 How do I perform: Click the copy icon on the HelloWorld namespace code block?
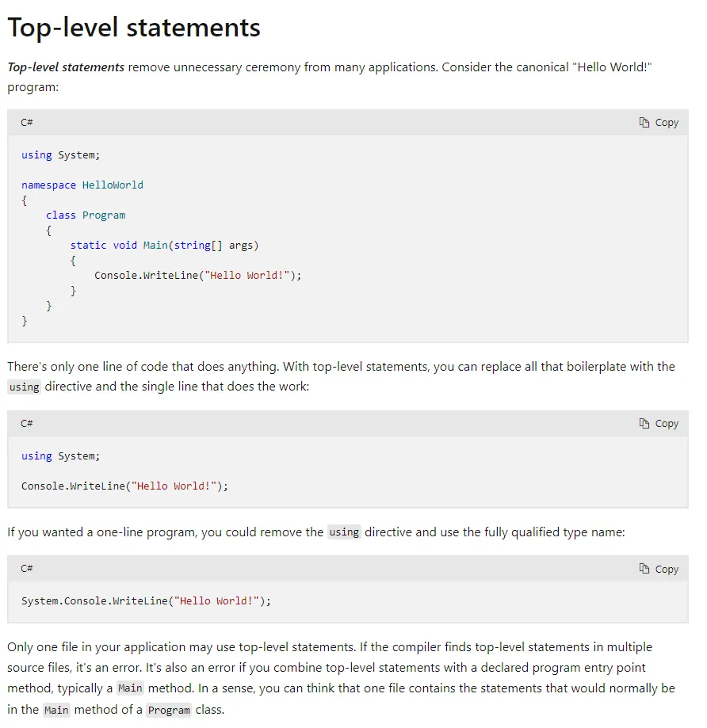644,123
